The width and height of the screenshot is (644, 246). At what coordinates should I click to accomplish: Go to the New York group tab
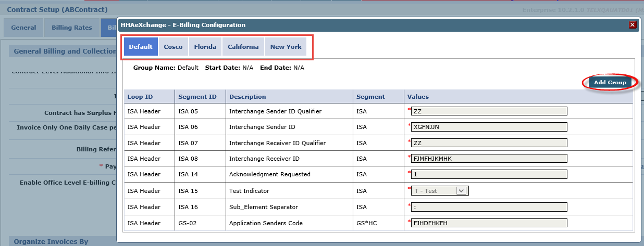286,47
